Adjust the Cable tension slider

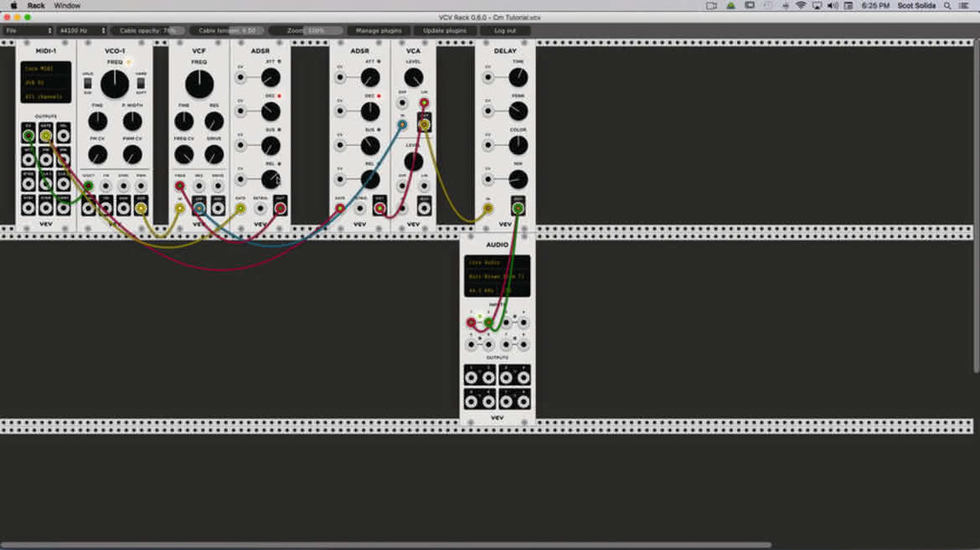227,30
